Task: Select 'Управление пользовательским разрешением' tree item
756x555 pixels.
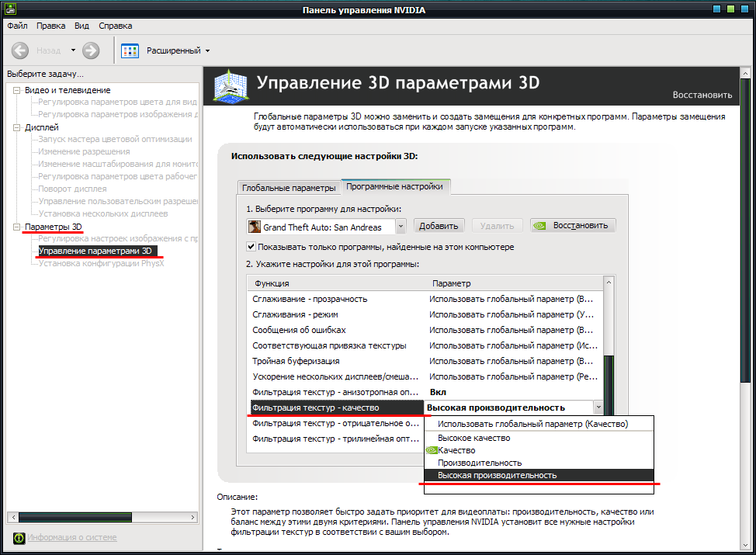Action: point(118,201)
